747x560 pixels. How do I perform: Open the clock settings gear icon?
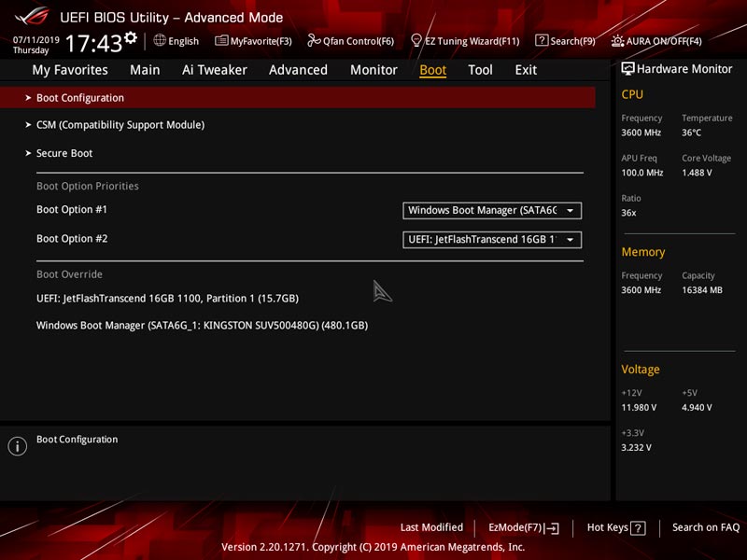click(131, 37)
